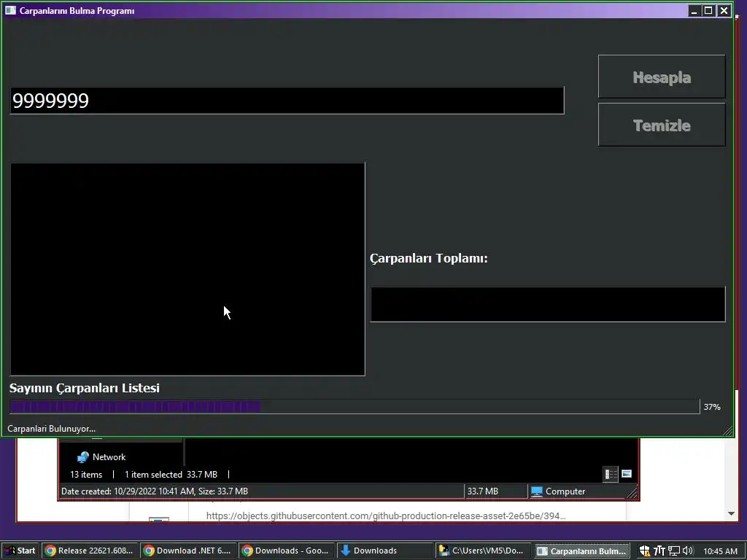Screen dimensions: 747x560
Task: Switch to Downloads - Google Chrome taskbar button
Action: [286, 551]
